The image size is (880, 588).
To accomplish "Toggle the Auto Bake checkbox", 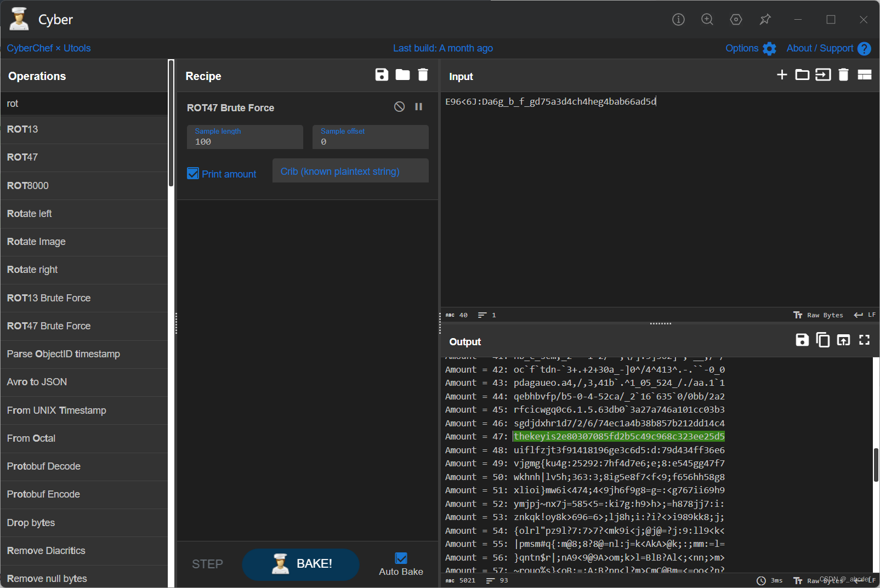I will tap(401, 558).
